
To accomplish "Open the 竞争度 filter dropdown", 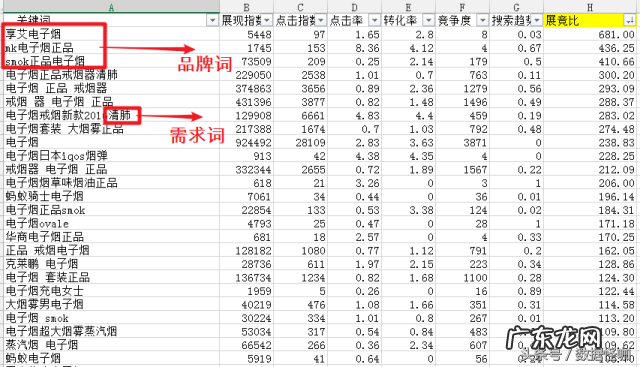I will pyautogui.click(x=483, y=20).
